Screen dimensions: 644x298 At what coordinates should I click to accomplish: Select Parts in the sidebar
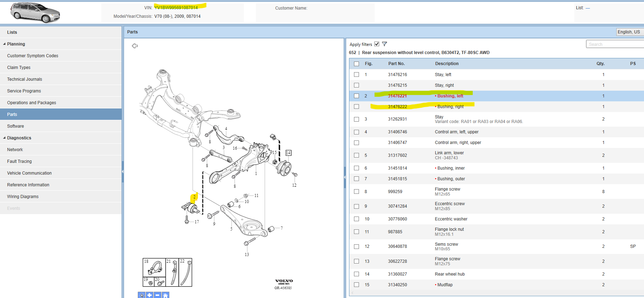coord(61,115)
